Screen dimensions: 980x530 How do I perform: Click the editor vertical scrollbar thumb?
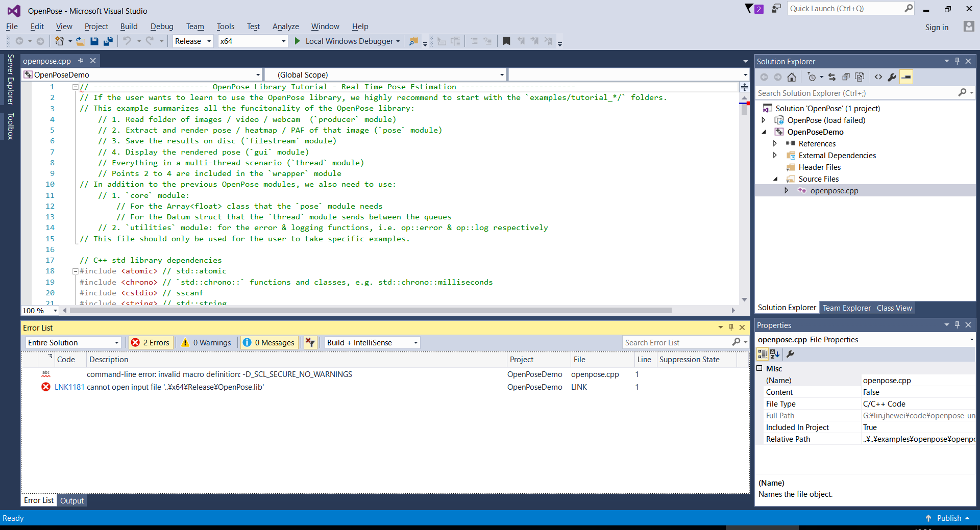[x=745, y=108]
